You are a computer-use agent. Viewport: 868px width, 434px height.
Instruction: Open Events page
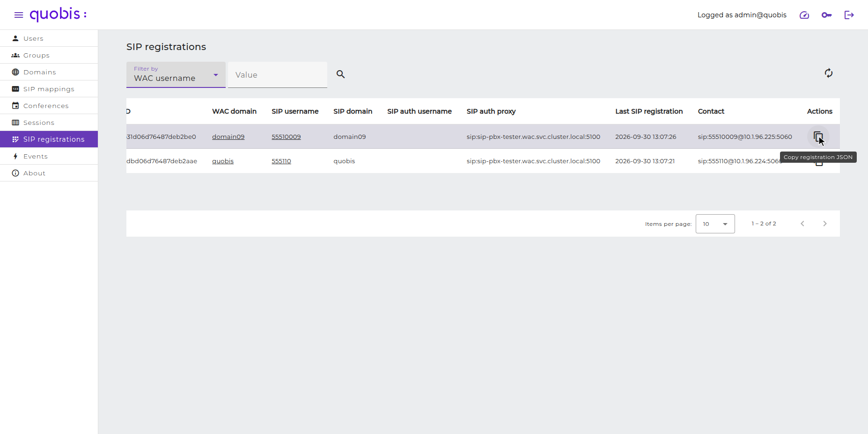[x=49, y=156]
